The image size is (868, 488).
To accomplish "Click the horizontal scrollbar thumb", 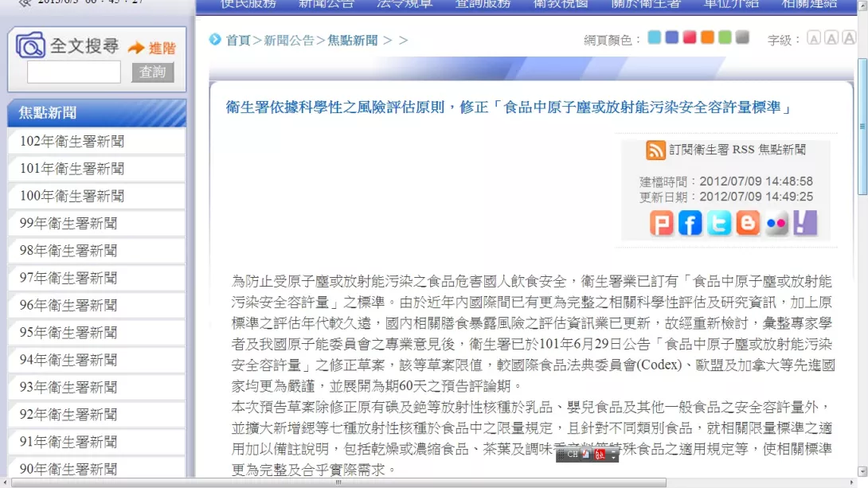I will (338, 482).
